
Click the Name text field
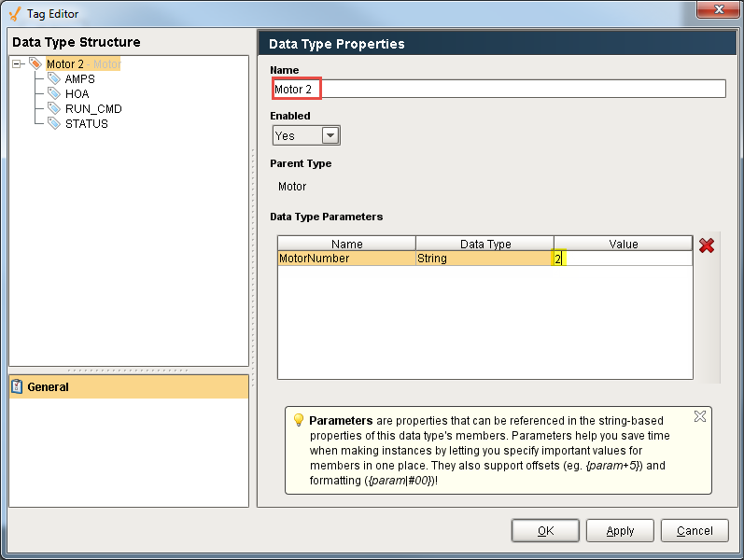coord(498,89)
